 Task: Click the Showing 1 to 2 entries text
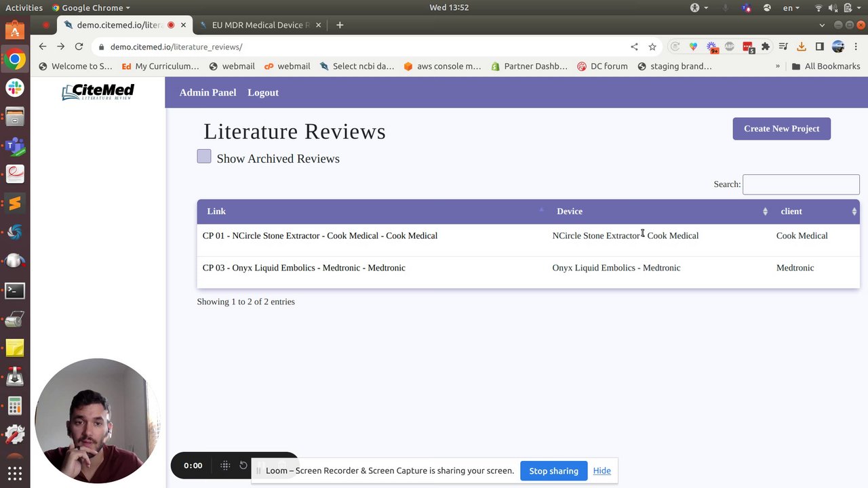click(245, 302)
